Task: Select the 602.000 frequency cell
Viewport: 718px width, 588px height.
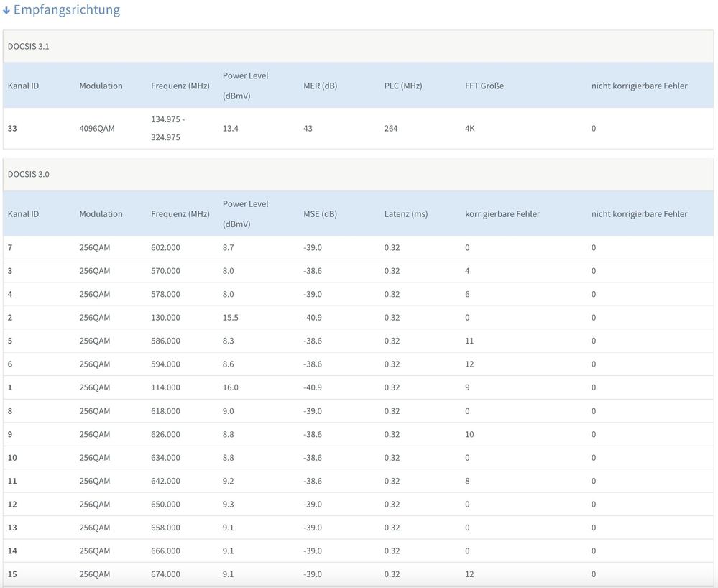Action: coord(165,247)
